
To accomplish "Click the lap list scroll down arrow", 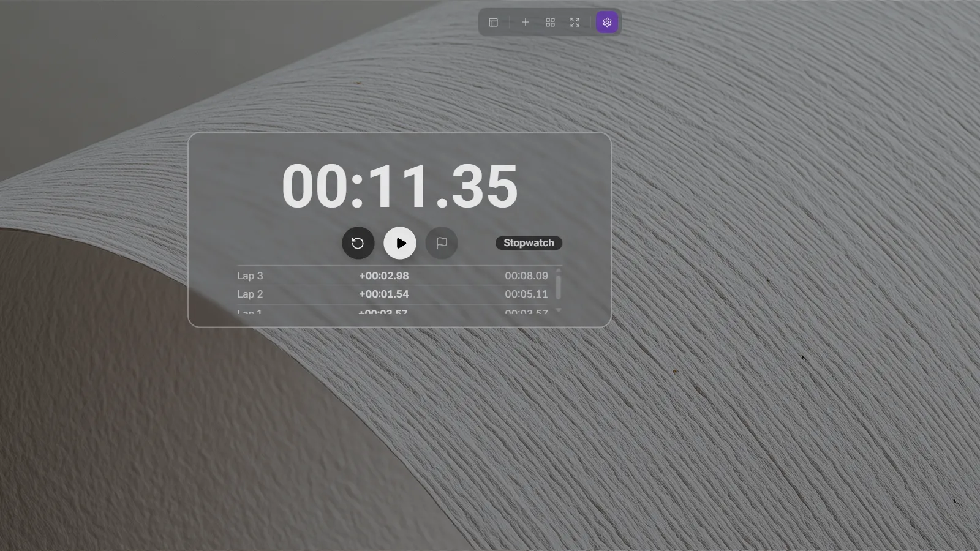I will coord(558,311).
